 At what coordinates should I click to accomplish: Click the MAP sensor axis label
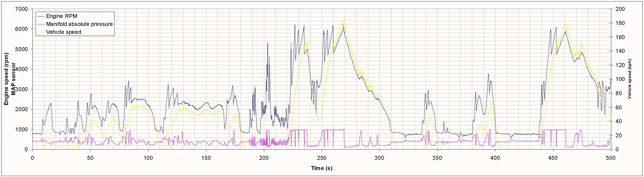coord(13,79)
